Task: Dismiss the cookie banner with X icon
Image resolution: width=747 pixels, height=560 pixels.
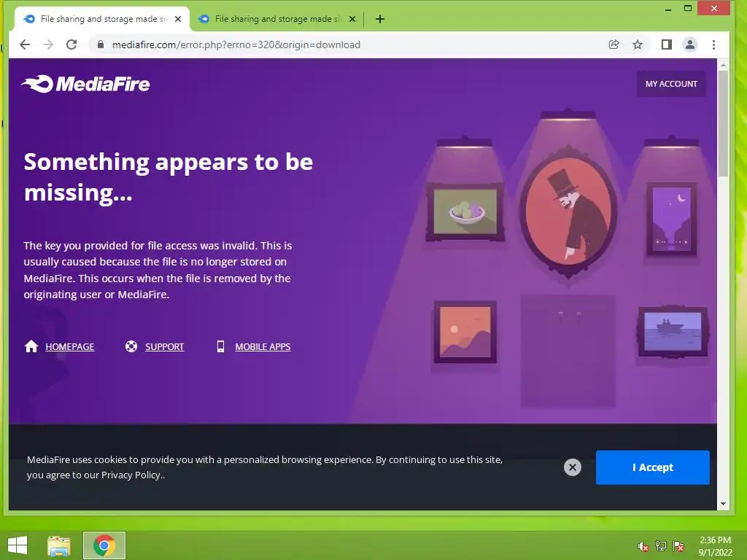Action: point(573,467)
